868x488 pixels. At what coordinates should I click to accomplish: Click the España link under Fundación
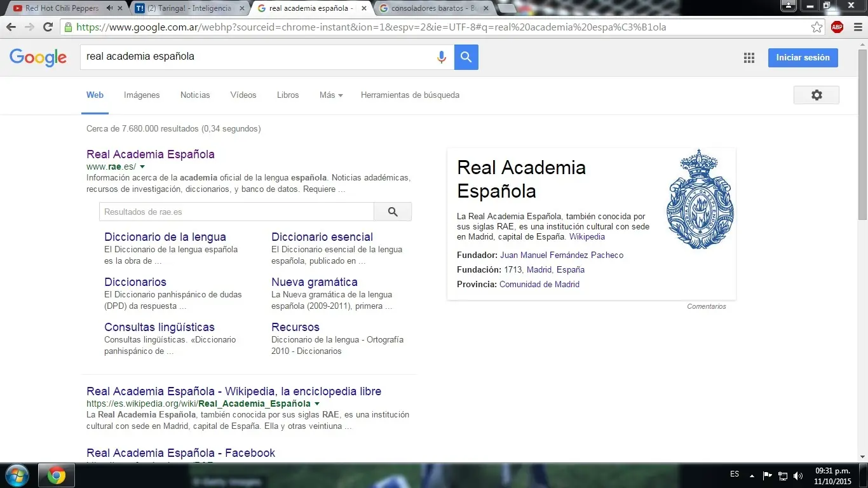[571, 270]
